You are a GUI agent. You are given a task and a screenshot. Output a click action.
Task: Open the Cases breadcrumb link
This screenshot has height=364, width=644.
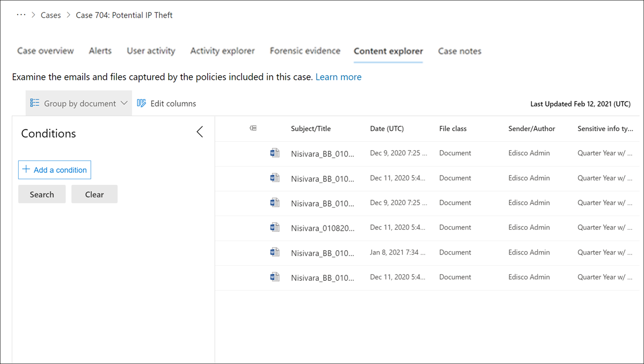coord(50,14)
